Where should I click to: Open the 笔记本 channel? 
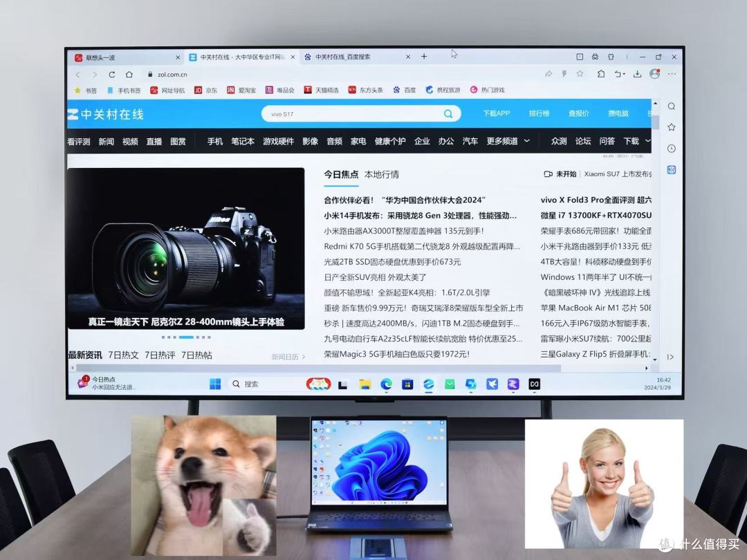tap(243, 142)
